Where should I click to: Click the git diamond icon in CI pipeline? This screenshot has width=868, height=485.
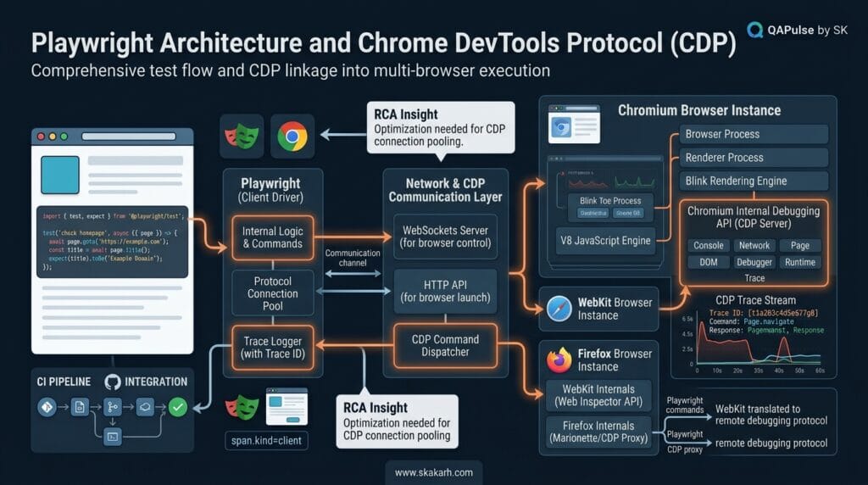pyautogui.click(x=47, y=407)
